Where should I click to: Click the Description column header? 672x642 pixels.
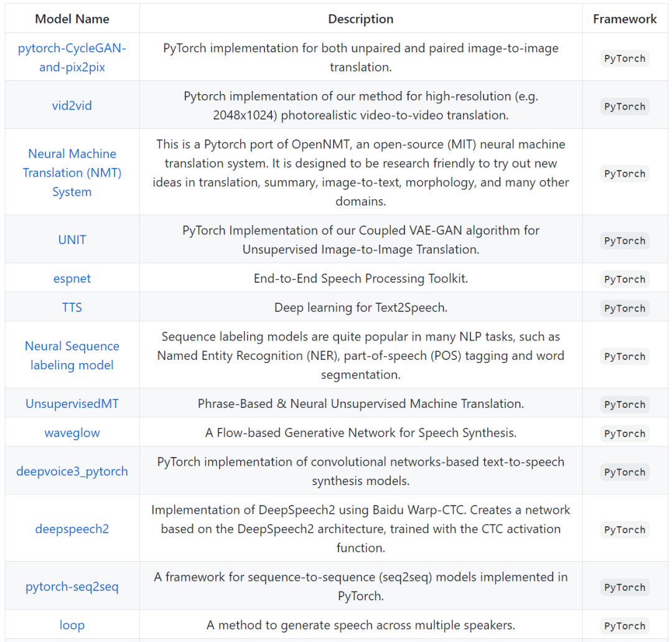361,19
